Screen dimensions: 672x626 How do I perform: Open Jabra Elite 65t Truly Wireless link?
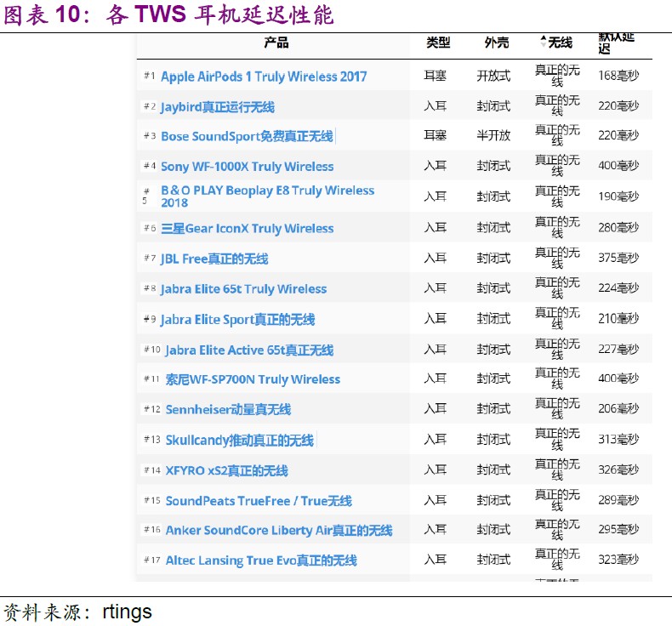click(x=243, y=289)
